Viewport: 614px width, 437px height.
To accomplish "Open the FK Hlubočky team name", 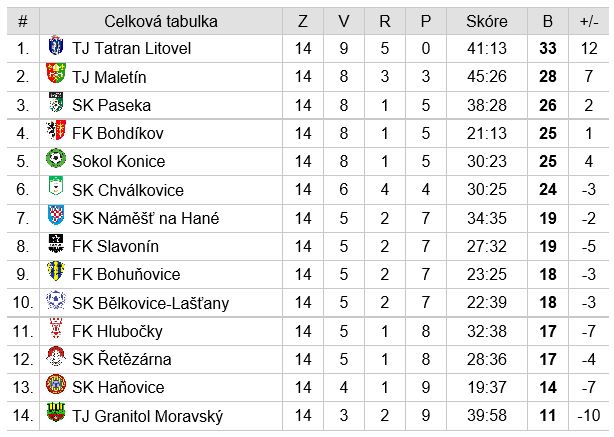I will 117,331.
